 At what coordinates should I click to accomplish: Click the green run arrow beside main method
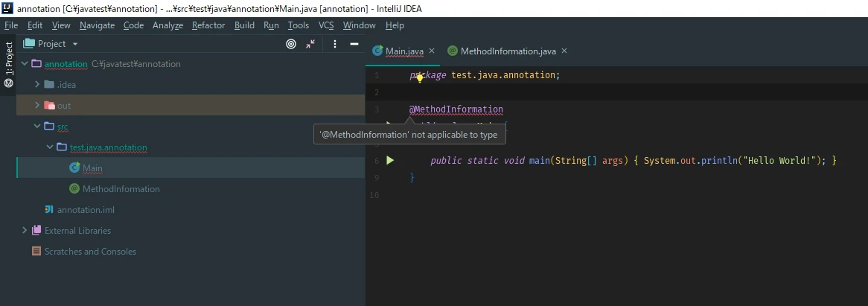[x=390, y=161]
